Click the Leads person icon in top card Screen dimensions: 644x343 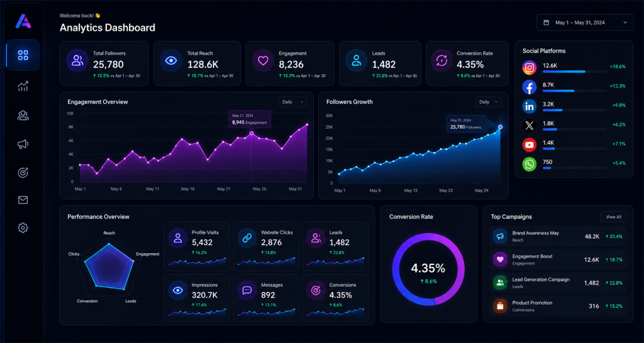[x=356, y=61]
